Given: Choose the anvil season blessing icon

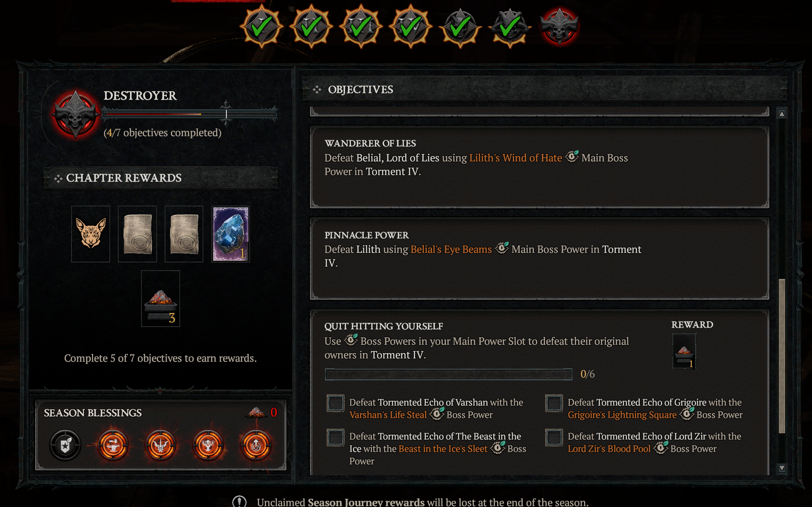Looking at the screenshot, I should [x=113, y=445].
